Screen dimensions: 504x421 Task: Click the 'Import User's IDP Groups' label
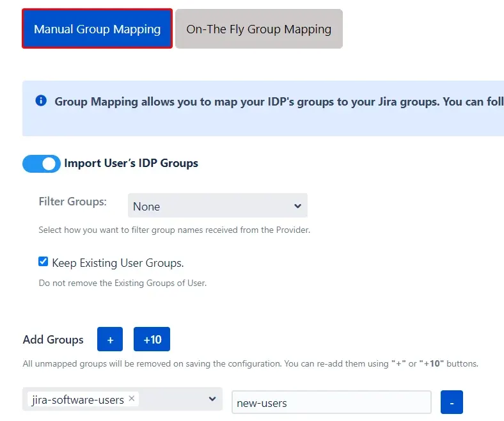131,163
